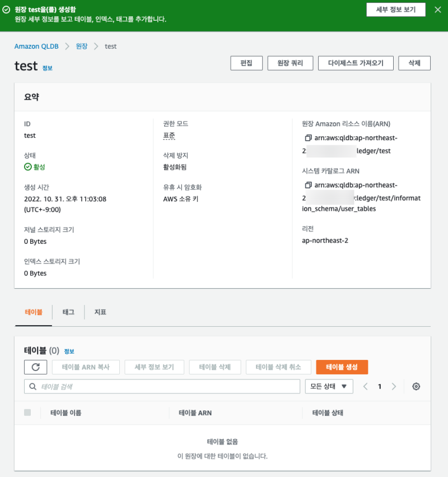
Task: Toggle the select-all tables checkbox
Action: pyautogui.click(x=27, y=413)
